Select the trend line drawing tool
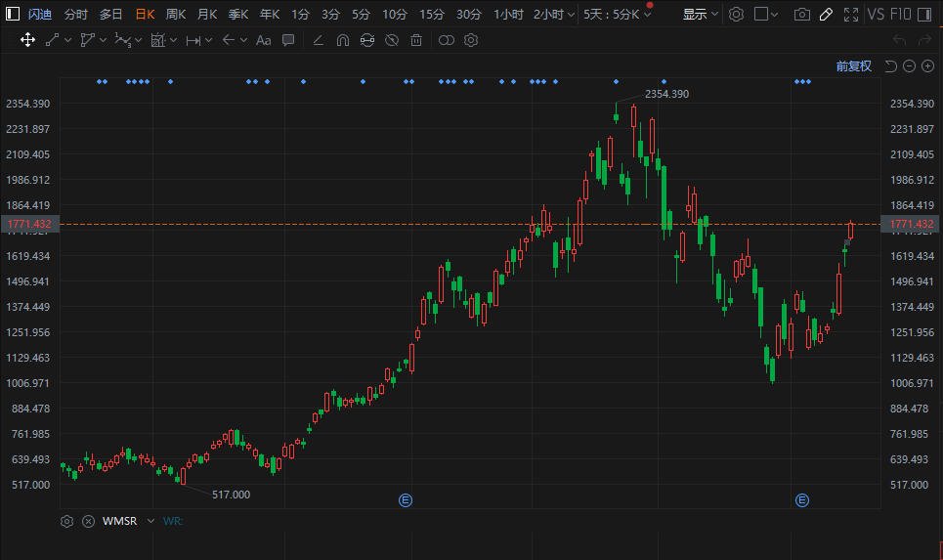This screenshot has width=943, height=560. (x=53, y=40)
